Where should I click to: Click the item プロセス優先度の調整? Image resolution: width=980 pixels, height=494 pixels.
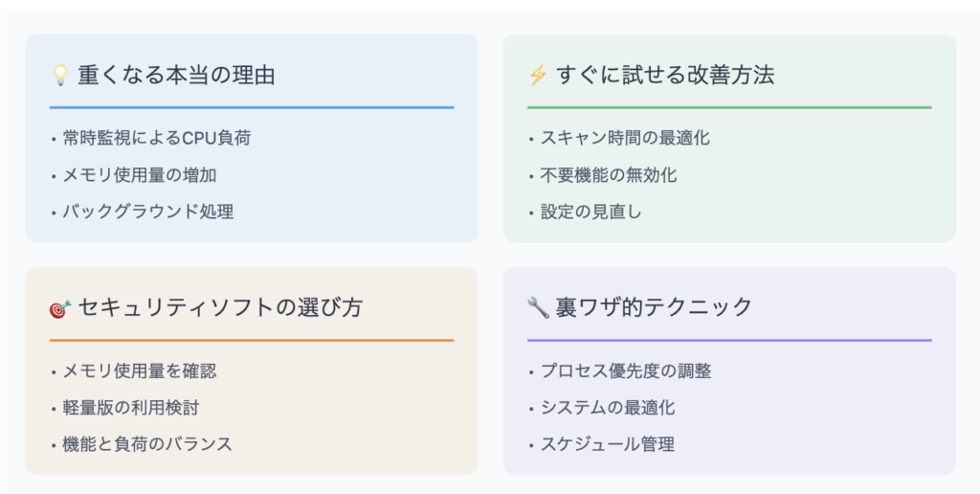(626, 370)
